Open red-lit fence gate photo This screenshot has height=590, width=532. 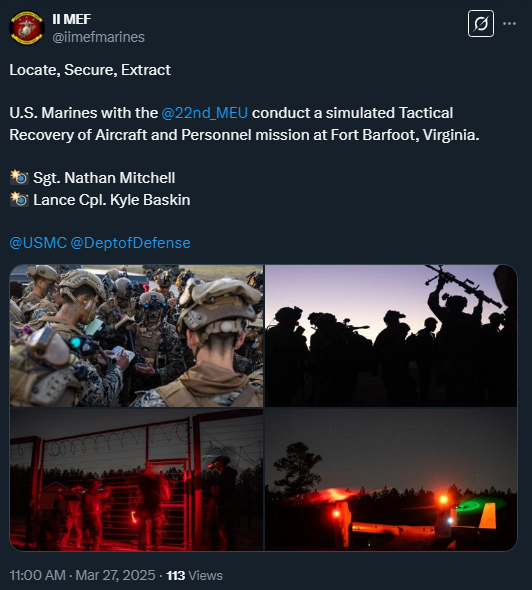[x=136, y=479]
